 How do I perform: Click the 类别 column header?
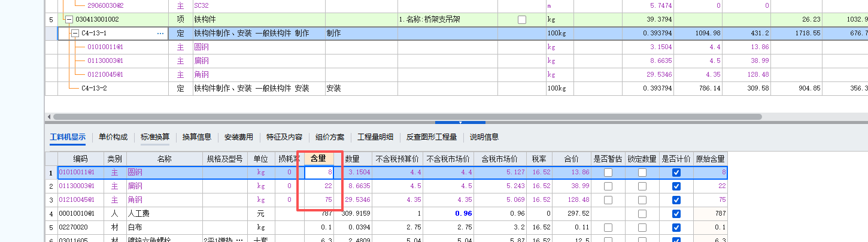tap(114, 159)
